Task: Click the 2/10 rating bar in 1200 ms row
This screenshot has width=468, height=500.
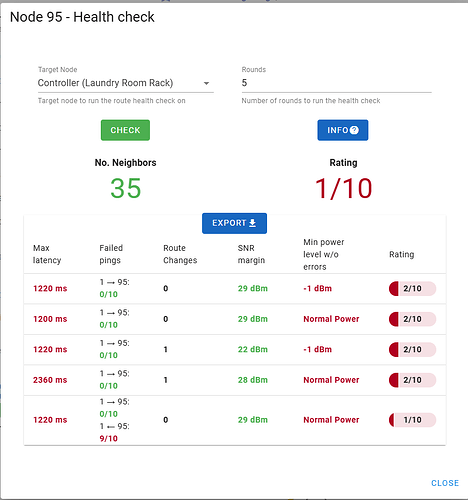Action: pos(412,319)
